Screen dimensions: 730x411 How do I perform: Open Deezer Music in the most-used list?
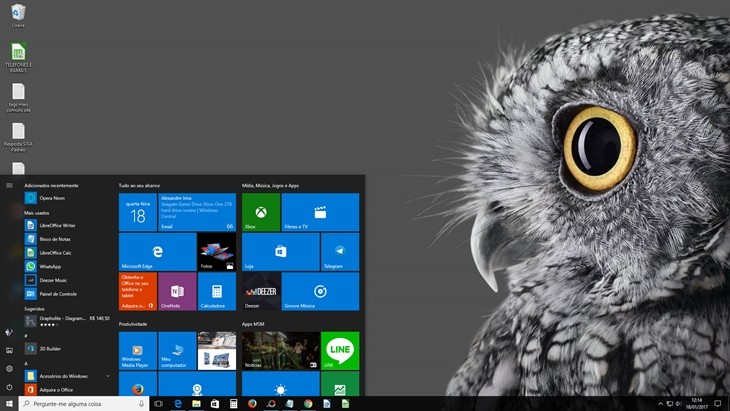[x=68, y=280]
